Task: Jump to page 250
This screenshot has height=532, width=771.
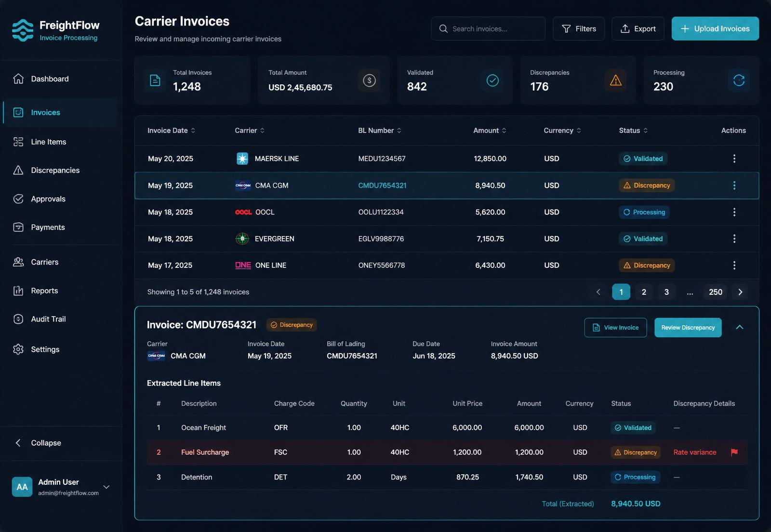Action: (x=716, y=292)
